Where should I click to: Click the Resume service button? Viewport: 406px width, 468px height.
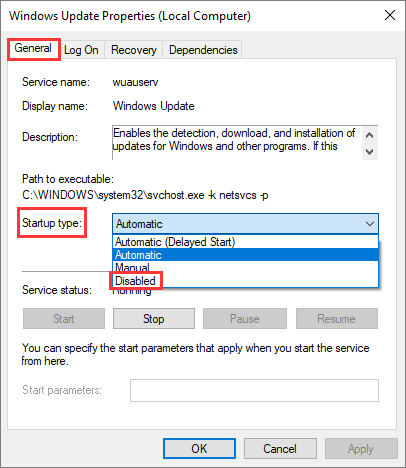[337, 319]
